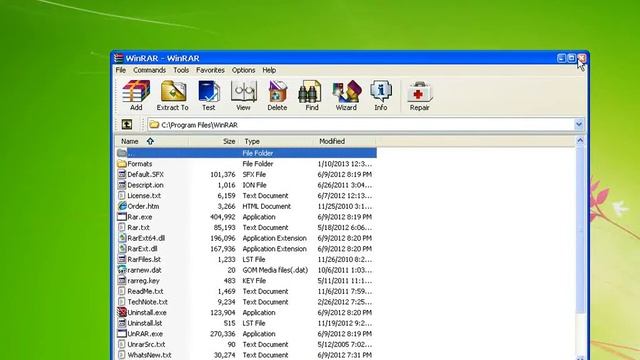Click the Uninstall.exe file icon
Screen dimensions: 640x360
(x=122, y=312)
